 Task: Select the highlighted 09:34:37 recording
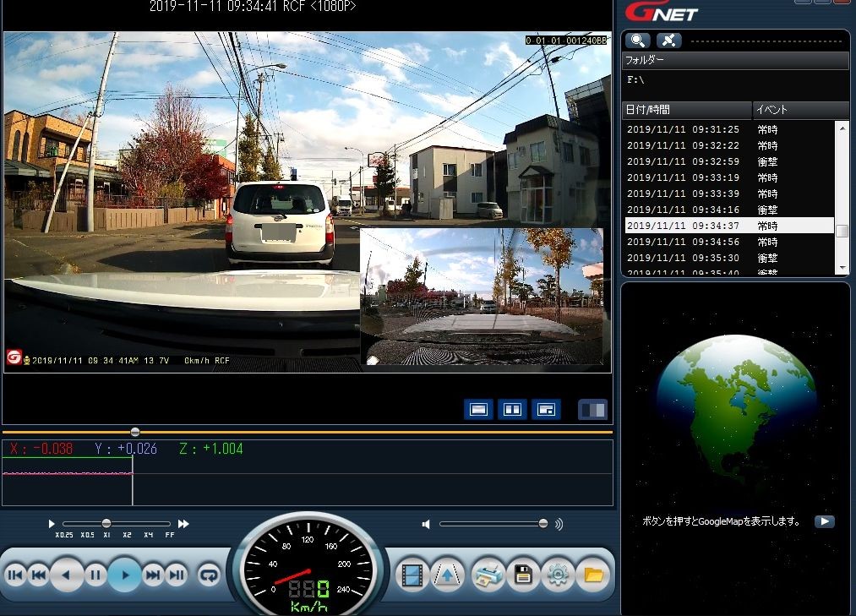[728, 226]
